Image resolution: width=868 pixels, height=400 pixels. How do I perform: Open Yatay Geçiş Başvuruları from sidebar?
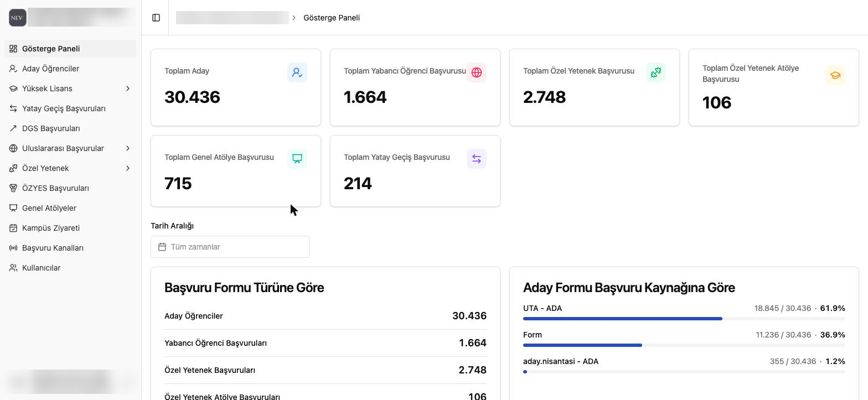[71, 108]
